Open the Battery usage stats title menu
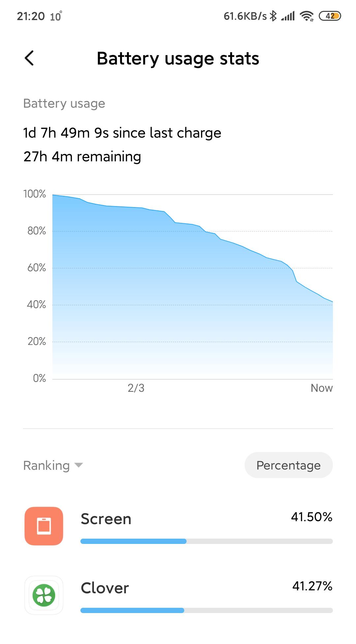This screenshot has height=644, width=356. (178, 59)
